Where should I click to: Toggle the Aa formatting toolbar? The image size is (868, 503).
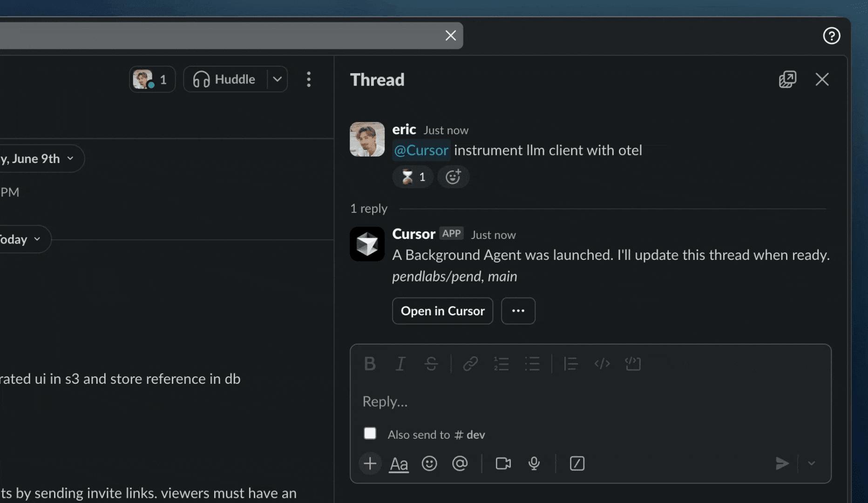click(x=399, y=463)
